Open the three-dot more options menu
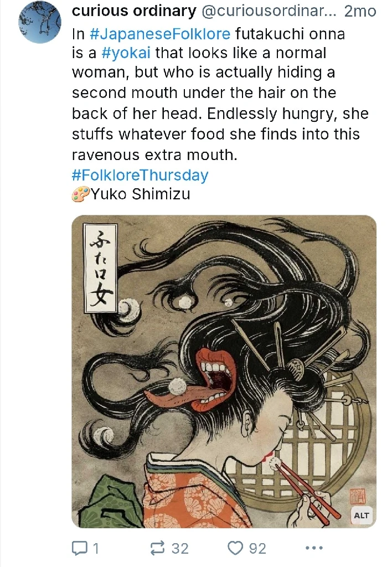Image resolution: width=392 pixels, height=567 pixels. 314,548
